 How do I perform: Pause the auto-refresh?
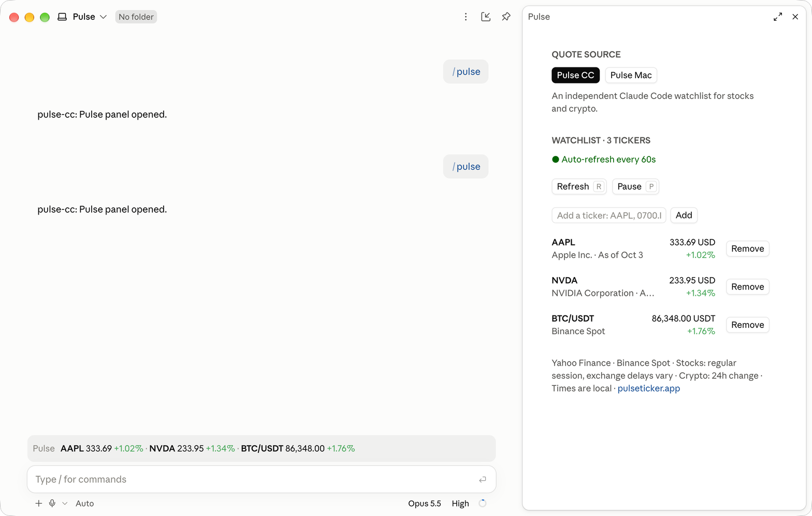(635, 187)
